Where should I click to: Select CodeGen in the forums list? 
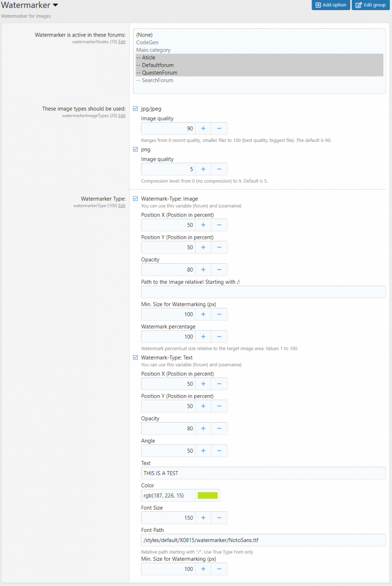pyautogui.click(x=147, y=43)
